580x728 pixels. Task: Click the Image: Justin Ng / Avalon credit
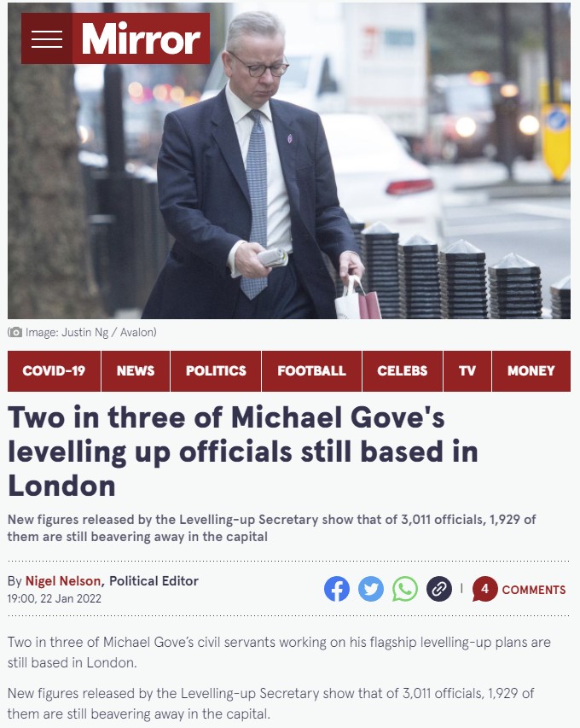click(x=90, y=333)
